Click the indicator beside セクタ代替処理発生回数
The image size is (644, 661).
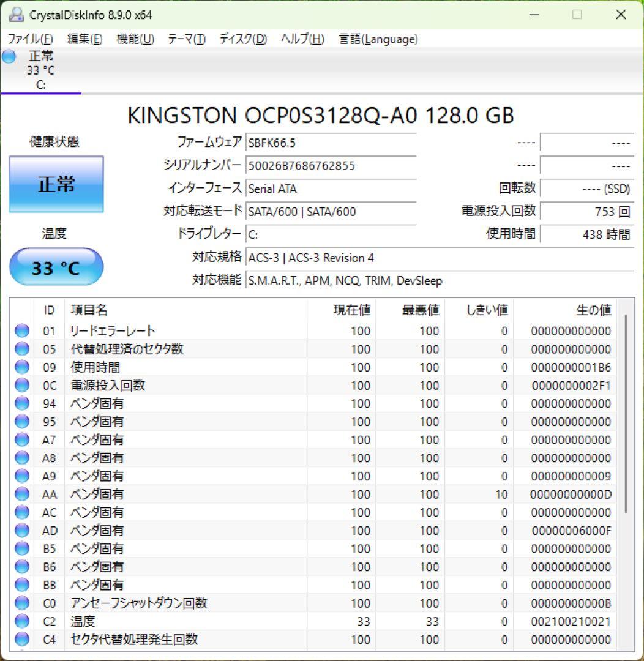pyautogui.click(x=21, y=640)
